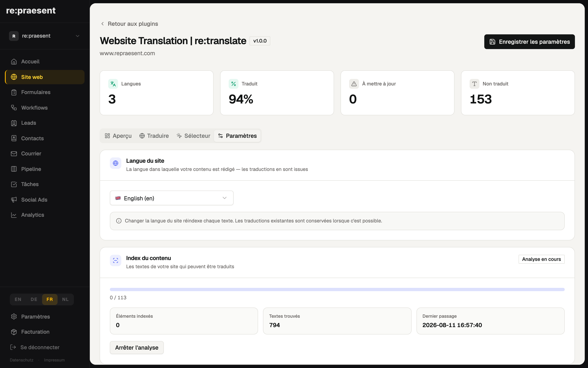Open Facturation box icon
The width and height of the screenshot is (588, 368).
pyautogui.click(x=14, y=332)
